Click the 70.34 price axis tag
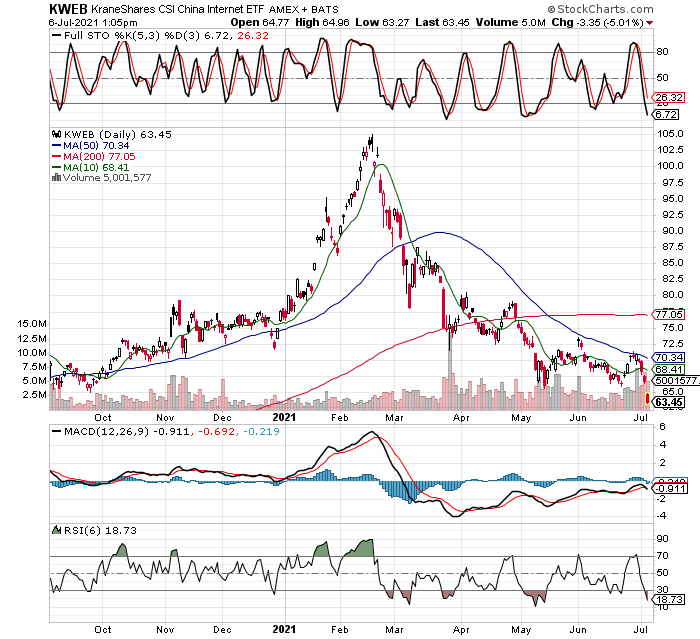Viewport: 700px width, 639px height. coord(668,357)
